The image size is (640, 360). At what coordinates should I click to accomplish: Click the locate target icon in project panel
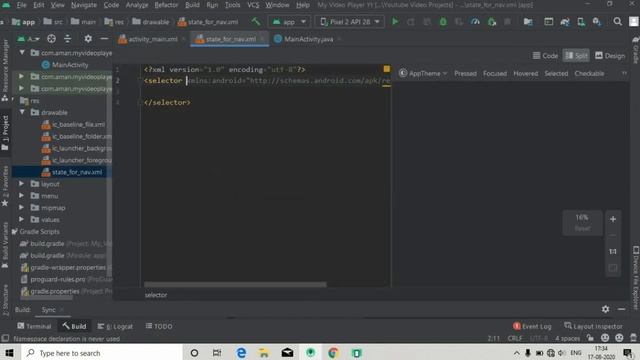pos(51,39)
